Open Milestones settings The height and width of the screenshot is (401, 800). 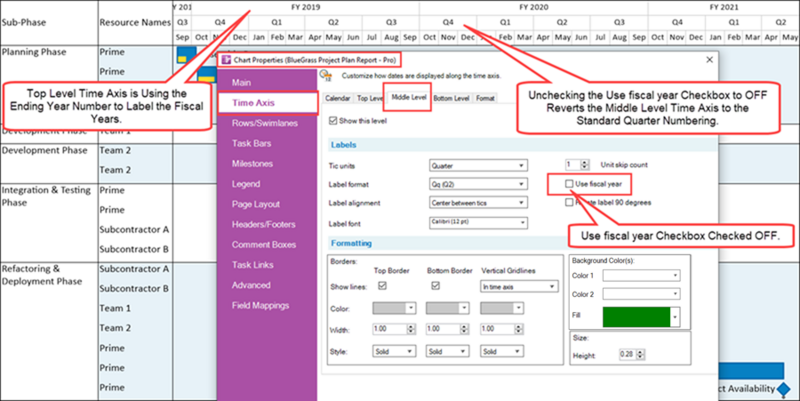tap(252, 163)
